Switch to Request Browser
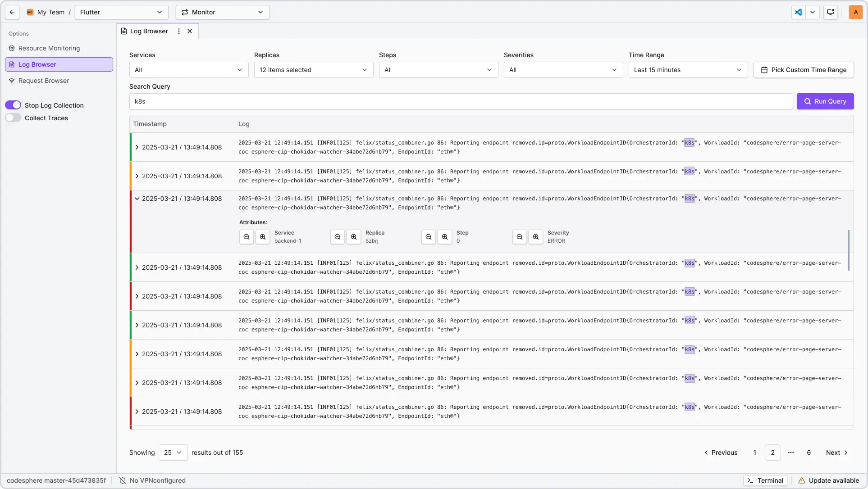This screenshot has width=868, height=489. pyautogui.click(x=43, y=81)
